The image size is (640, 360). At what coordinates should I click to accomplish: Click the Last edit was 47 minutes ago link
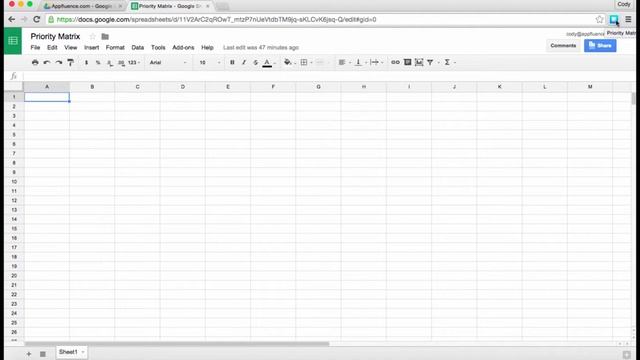(261, 47)
